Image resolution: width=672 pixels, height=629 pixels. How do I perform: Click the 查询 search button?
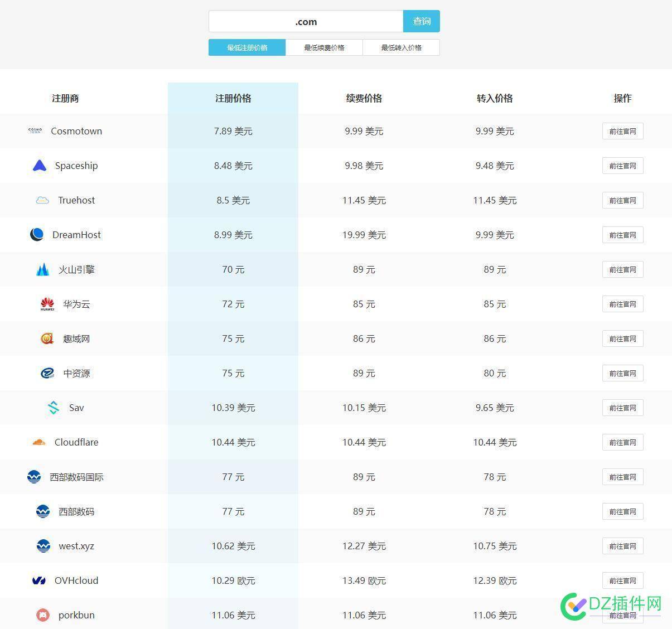(x=422, y=21)
